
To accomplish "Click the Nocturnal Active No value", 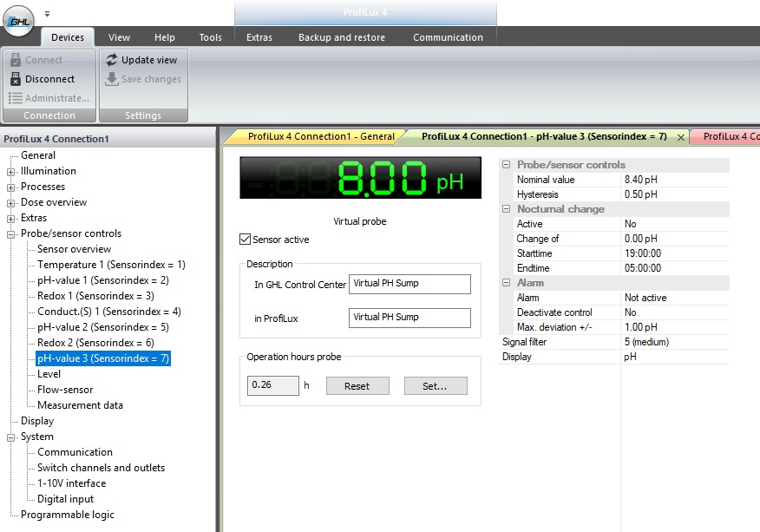I will click(675, 224).
